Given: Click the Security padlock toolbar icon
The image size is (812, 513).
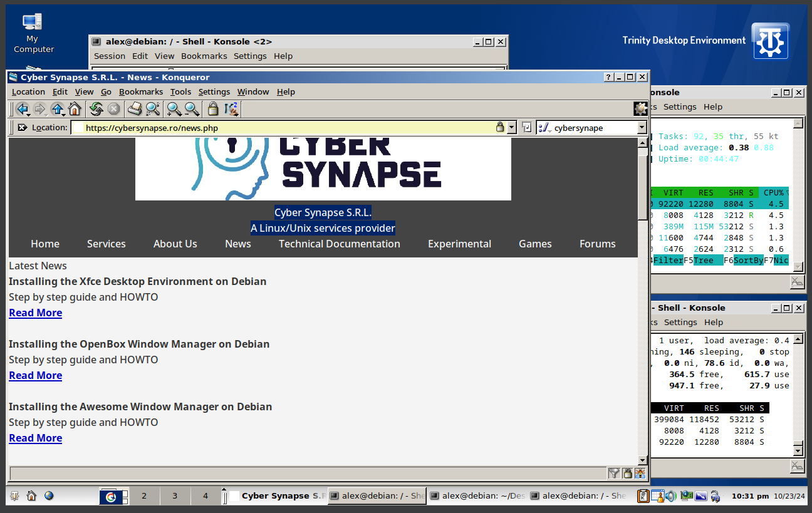Looking at the screenshot, I should click(213, 110).
